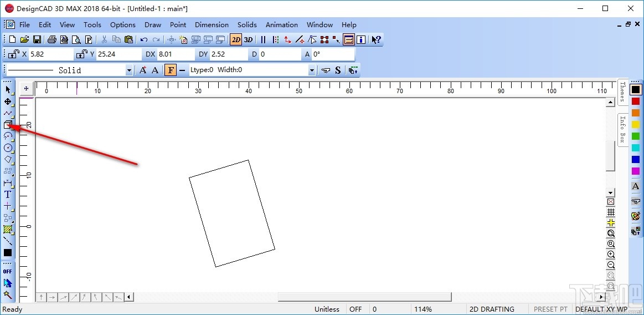
Task: Open the Dimension menu
Action: click(x=212, y=24)
